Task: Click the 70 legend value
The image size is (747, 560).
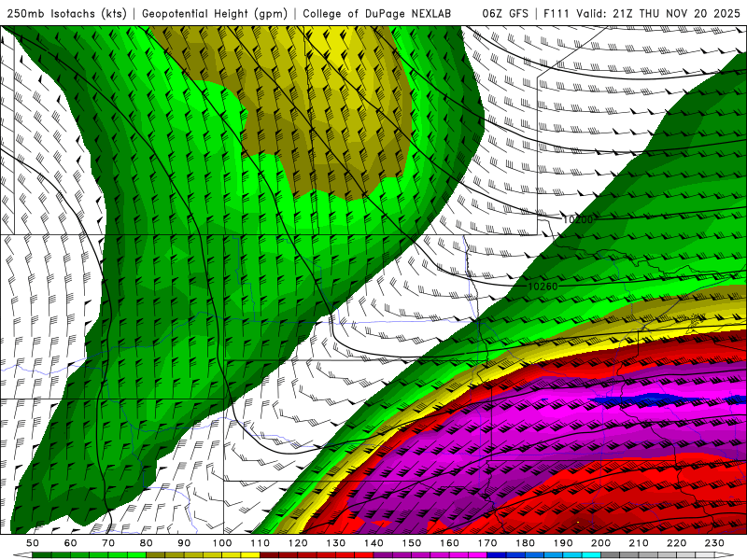Action: click(108, 543)
